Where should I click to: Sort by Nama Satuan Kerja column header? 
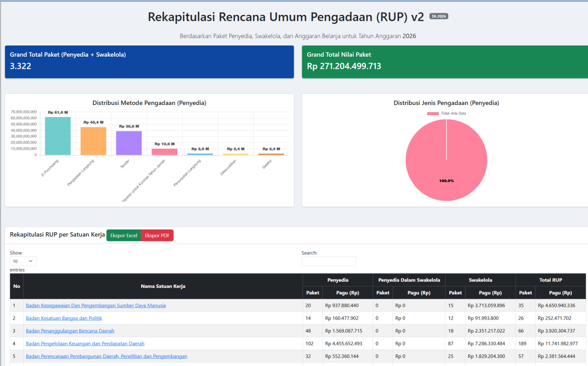pos(163,286)
